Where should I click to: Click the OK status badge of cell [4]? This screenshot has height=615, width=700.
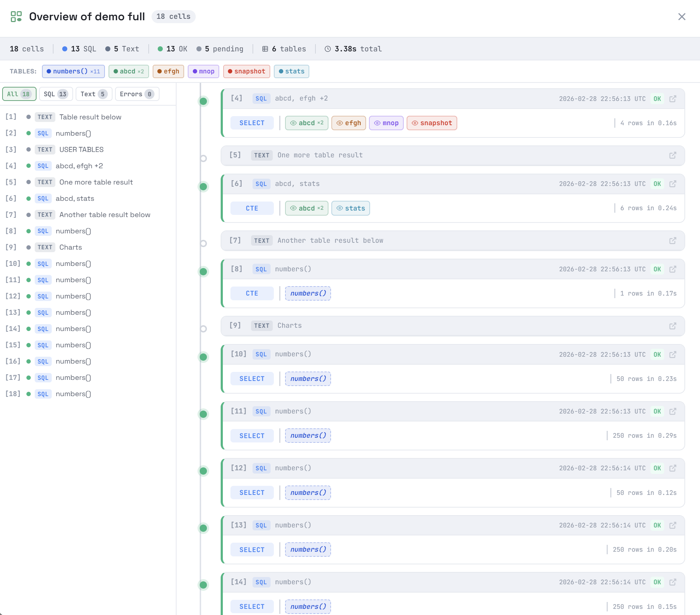(657, 99)
